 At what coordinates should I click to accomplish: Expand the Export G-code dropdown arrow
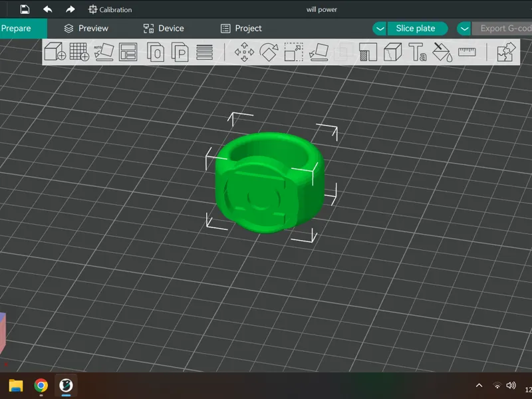point(464,29)
